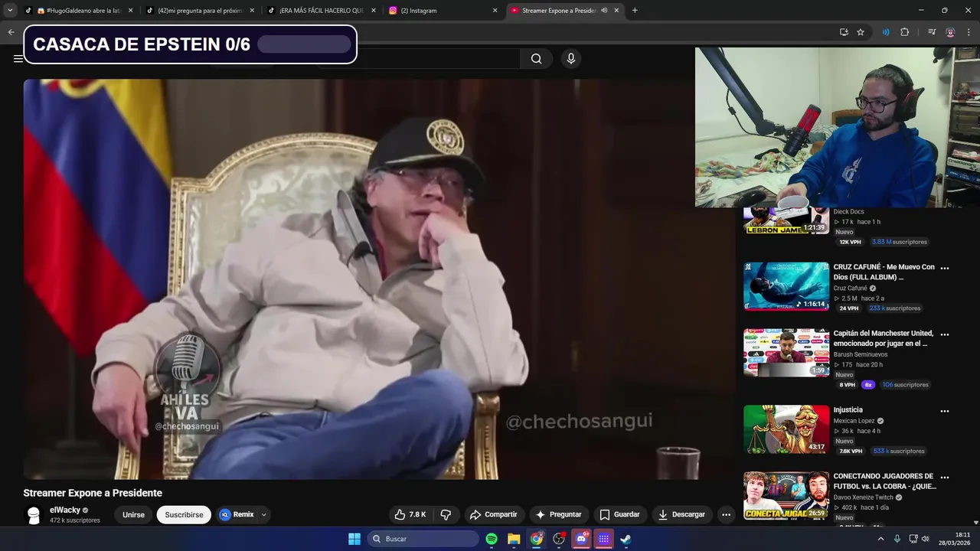This screenshot has height=551, width=980.
Task: Start voice search with microphone icon
Action: (570, 59)
